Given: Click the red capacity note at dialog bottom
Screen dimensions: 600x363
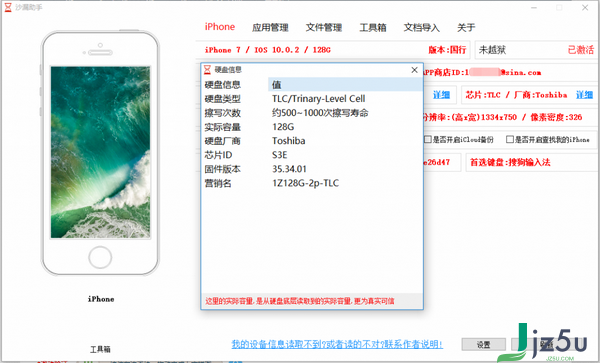Looking at the screenshot, I should (x=300, y=301).
